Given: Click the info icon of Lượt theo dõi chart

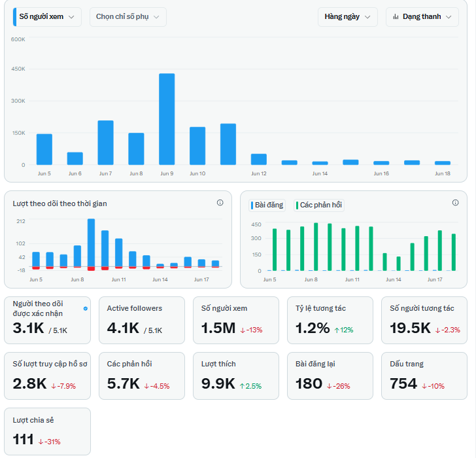Looking at the screenshot, I should 220,203.
